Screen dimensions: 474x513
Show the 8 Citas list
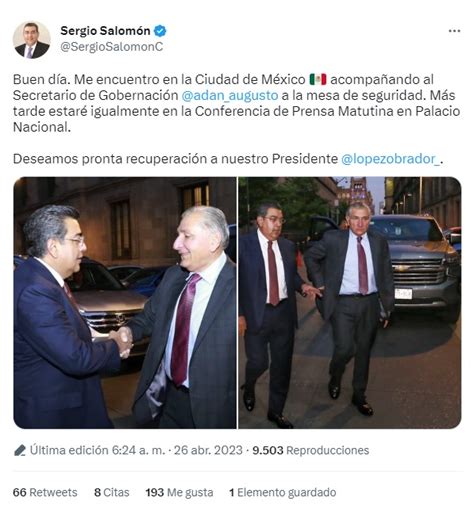point(112,492)
